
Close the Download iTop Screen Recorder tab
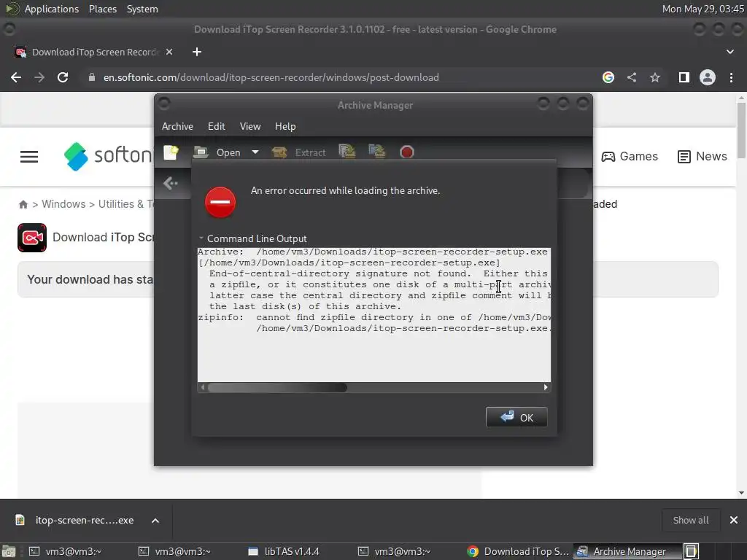point(169,52)
